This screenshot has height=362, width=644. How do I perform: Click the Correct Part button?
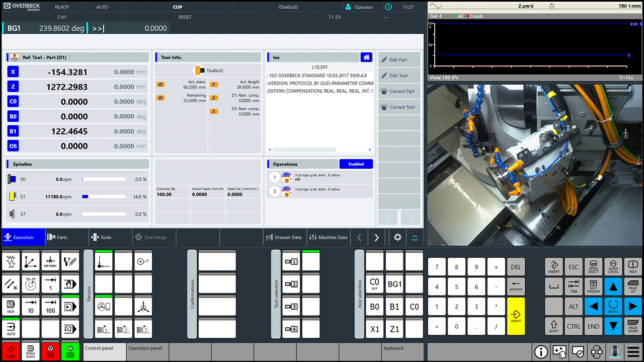click(399, 91)
